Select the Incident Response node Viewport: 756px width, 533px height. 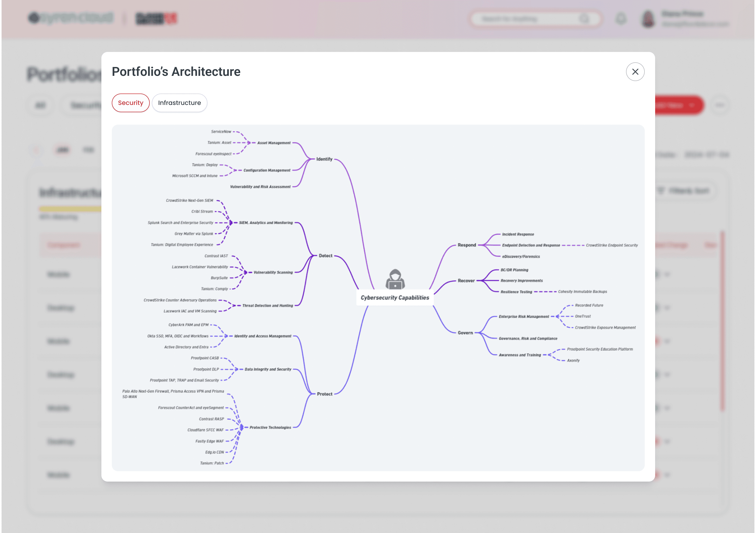518,234
